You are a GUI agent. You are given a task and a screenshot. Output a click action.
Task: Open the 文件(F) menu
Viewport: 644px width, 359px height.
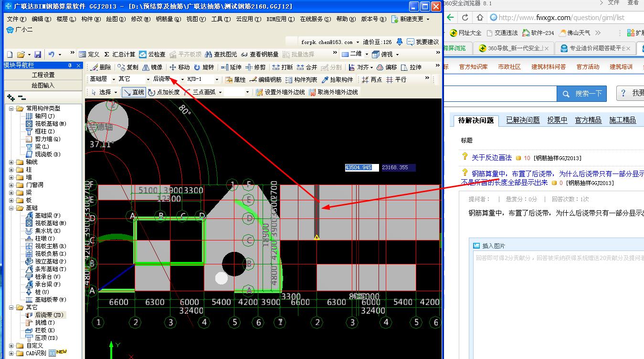(17, 19)
